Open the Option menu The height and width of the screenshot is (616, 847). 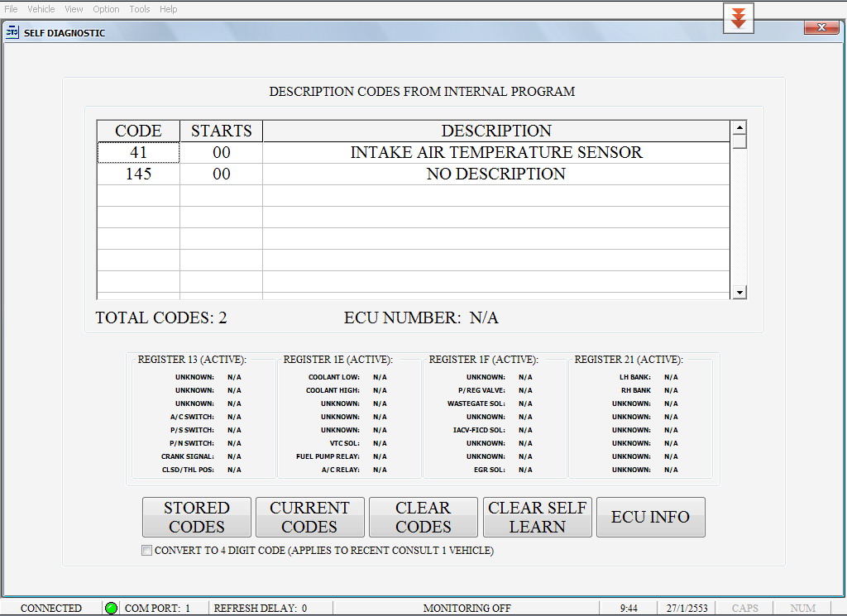click(106, 9)
